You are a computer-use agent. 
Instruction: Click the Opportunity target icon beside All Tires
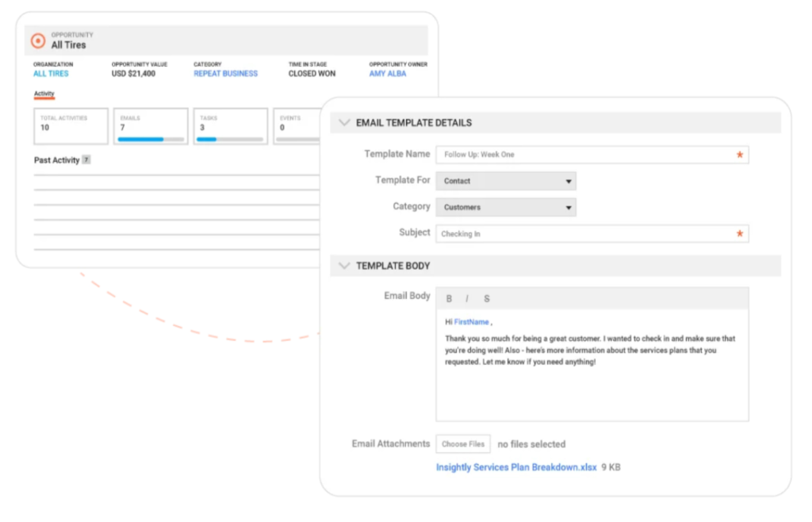(x=37, y=40)
